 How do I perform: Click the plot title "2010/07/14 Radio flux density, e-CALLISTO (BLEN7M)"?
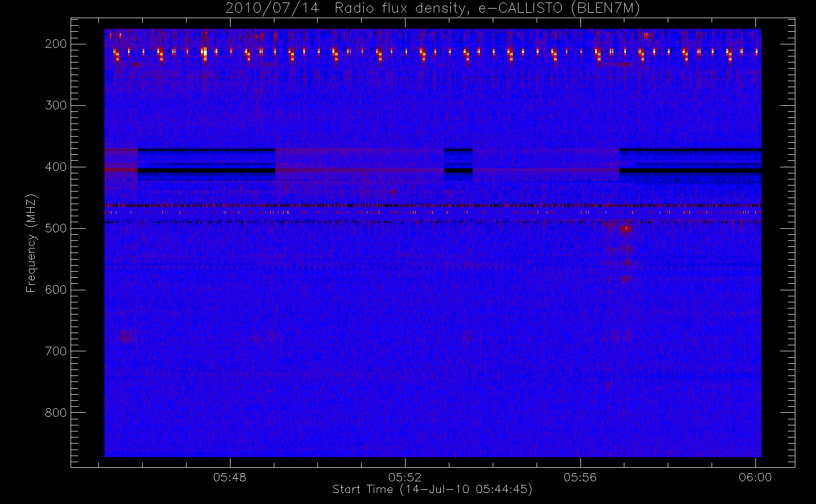pos(433,9)
